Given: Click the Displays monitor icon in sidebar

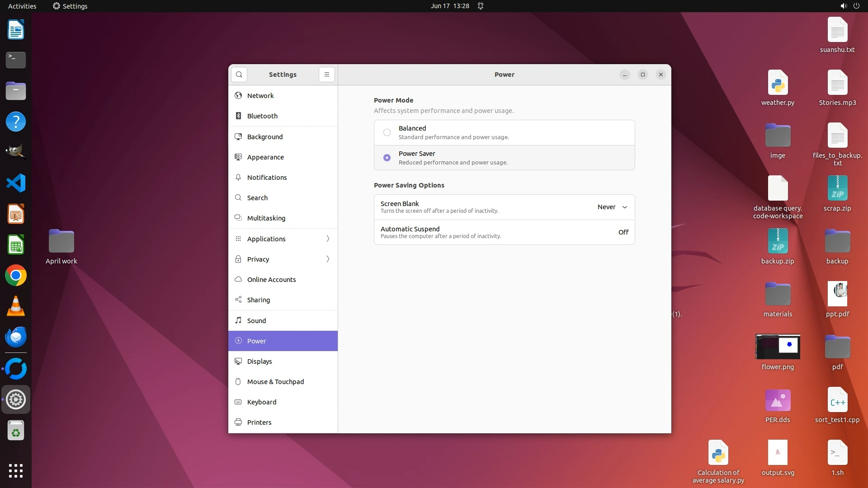Looking at the screenshot, I should coord(238,361).
